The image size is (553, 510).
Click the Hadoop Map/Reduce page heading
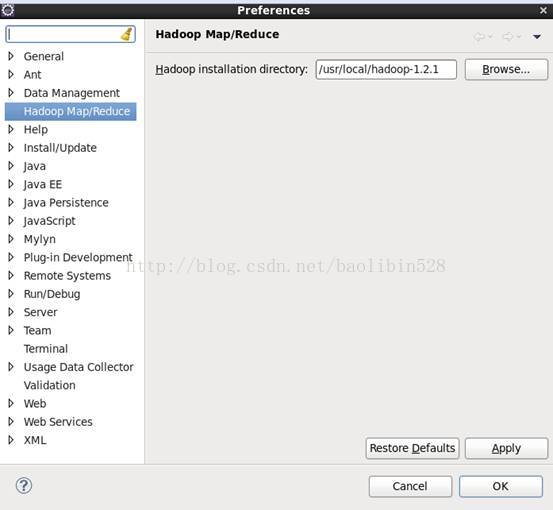(217, 34)
